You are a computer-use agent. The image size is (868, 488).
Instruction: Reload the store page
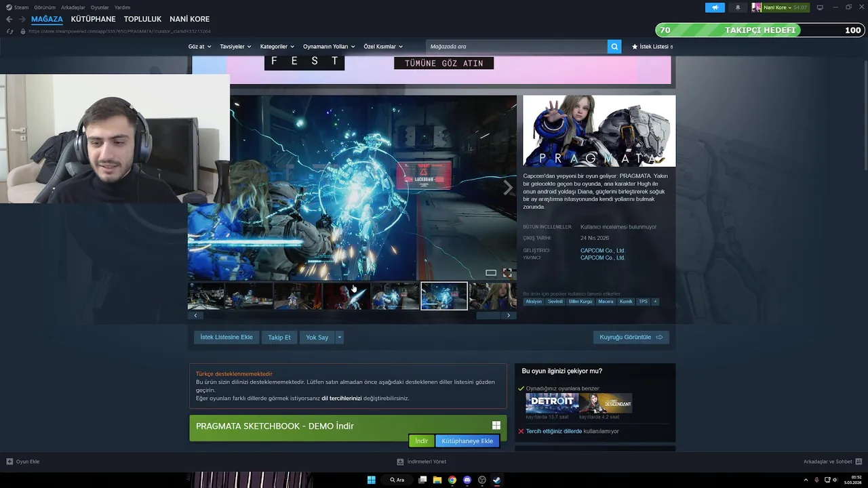click(9, 31)
